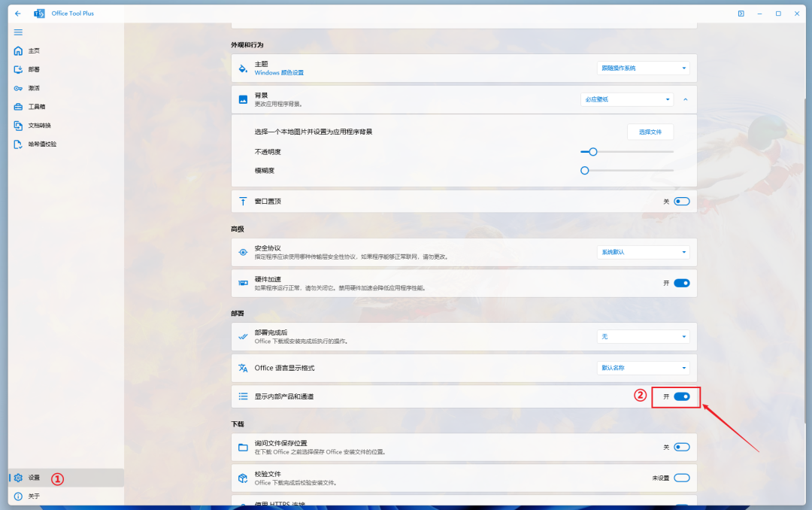This screenshot has width=812, height=510.
Task: Click the vertical scrollbar of settings page
Action: tap(804, 260)
